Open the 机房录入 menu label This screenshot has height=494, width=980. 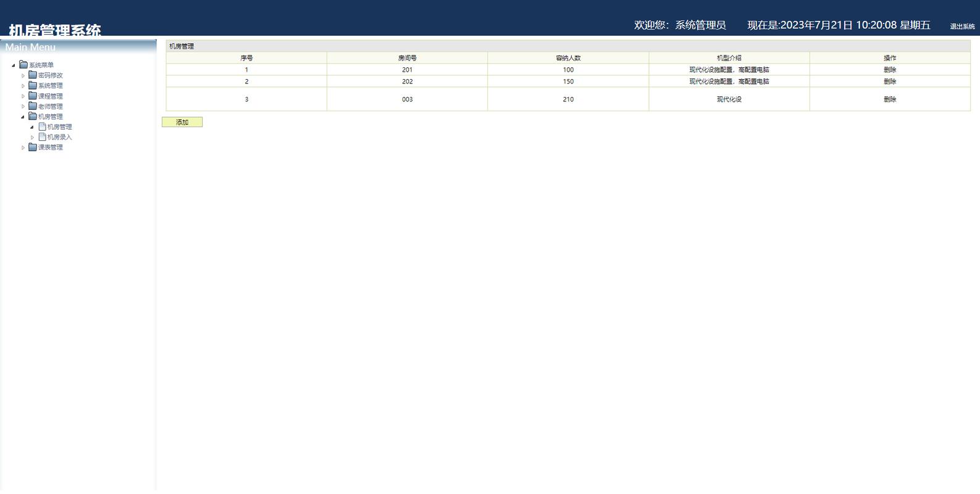click(60, 137)
